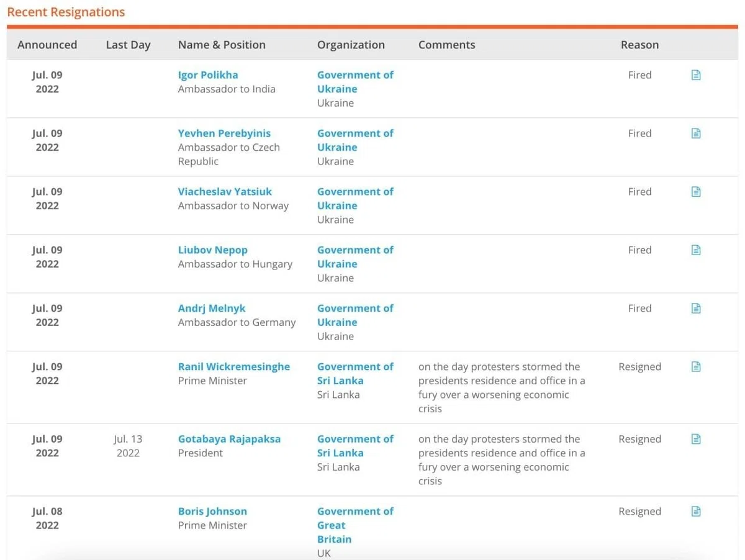Click 'Fired' reason in Igor Polikha row
The height and width of the screenshot is (560, 745).
click(x=639, y=75)
